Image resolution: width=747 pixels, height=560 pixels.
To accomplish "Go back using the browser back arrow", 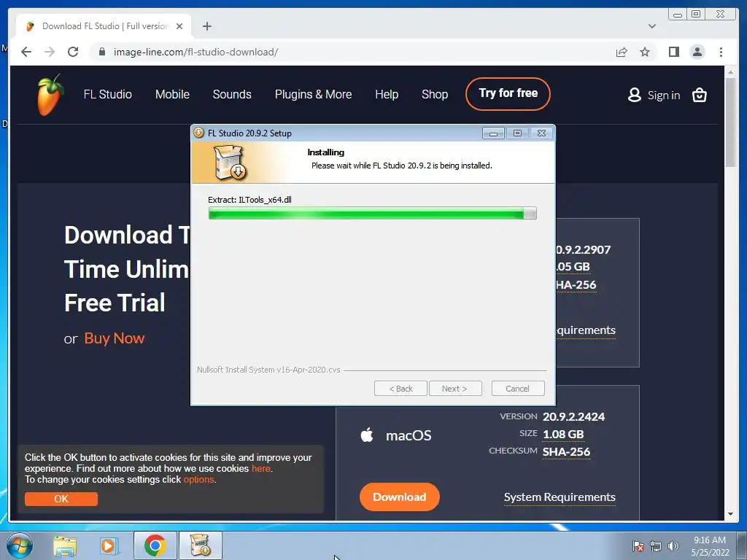I will click(x=26, y=52).
